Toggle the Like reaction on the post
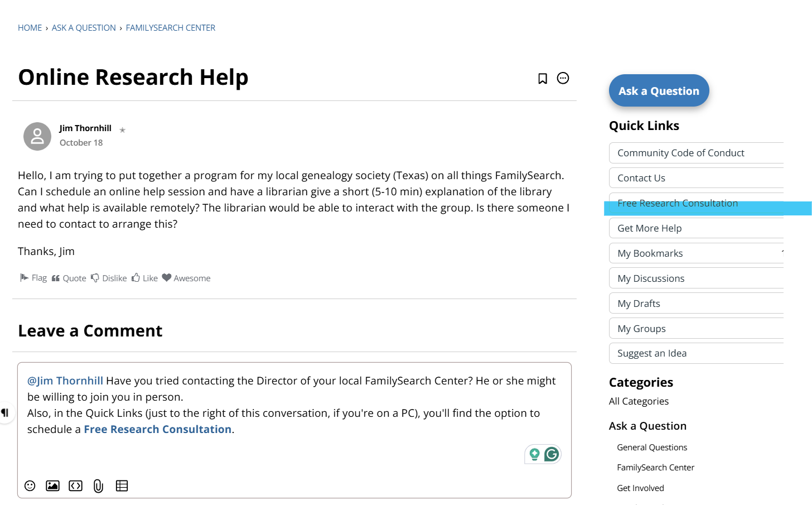The width and height of the screenshot is (812, 505). (145, 278)
